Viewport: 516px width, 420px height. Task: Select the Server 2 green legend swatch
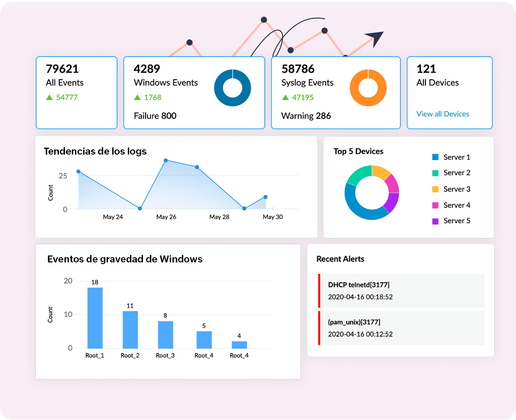[x=435, y=173]
